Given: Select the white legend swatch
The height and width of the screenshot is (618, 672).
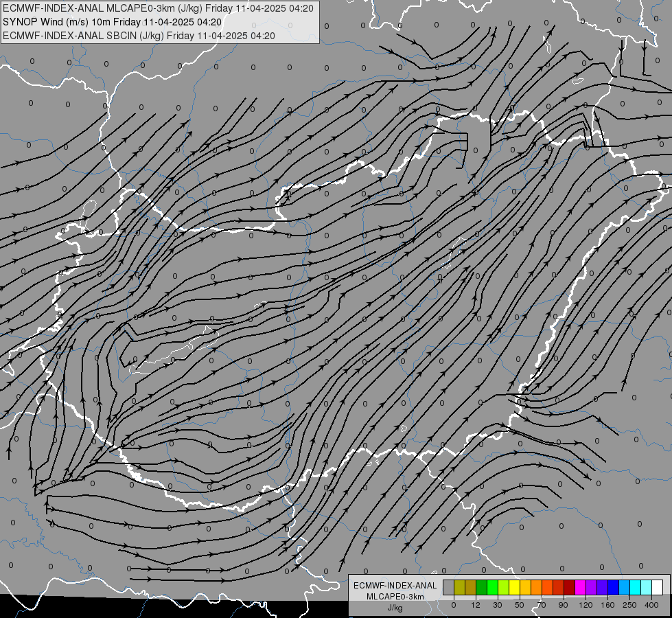Looking at the screenshot, I should coord(658,587).
